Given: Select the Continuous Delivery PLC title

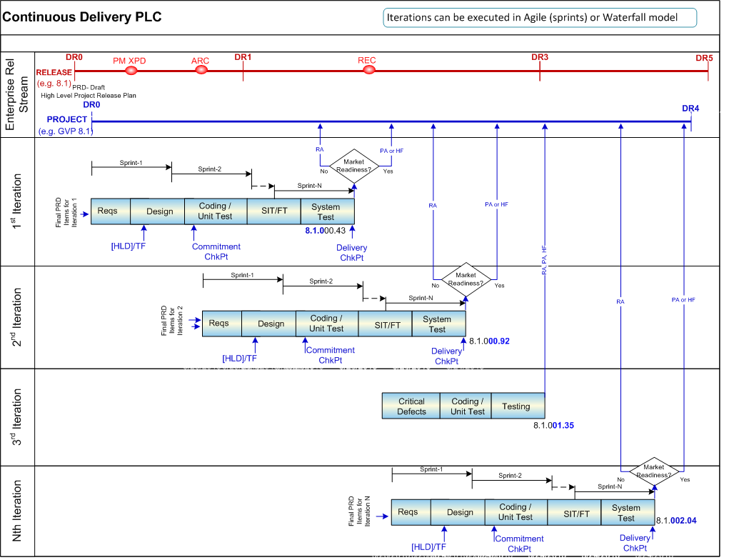Looking at the screenshot, I should pos(82,18).
